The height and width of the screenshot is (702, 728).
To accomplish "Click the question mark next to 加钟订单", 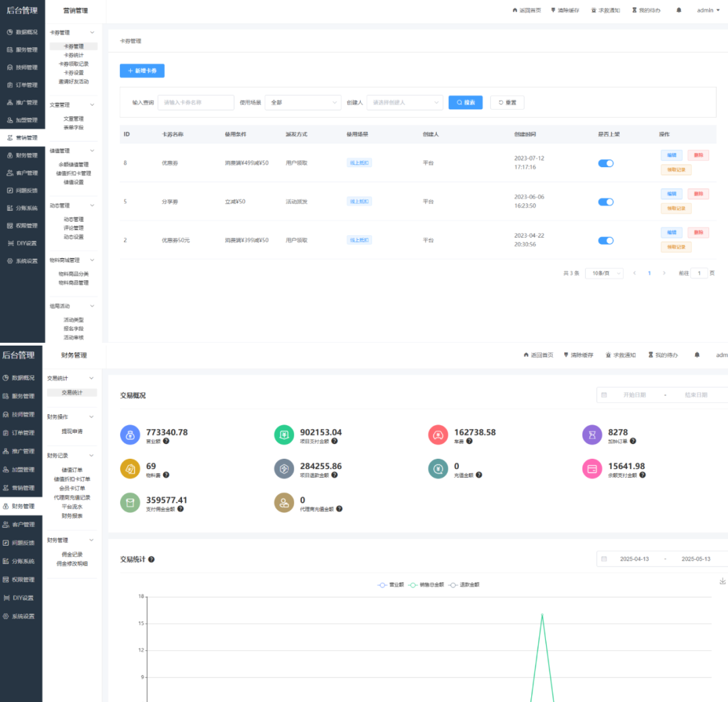I will point(632,441).
